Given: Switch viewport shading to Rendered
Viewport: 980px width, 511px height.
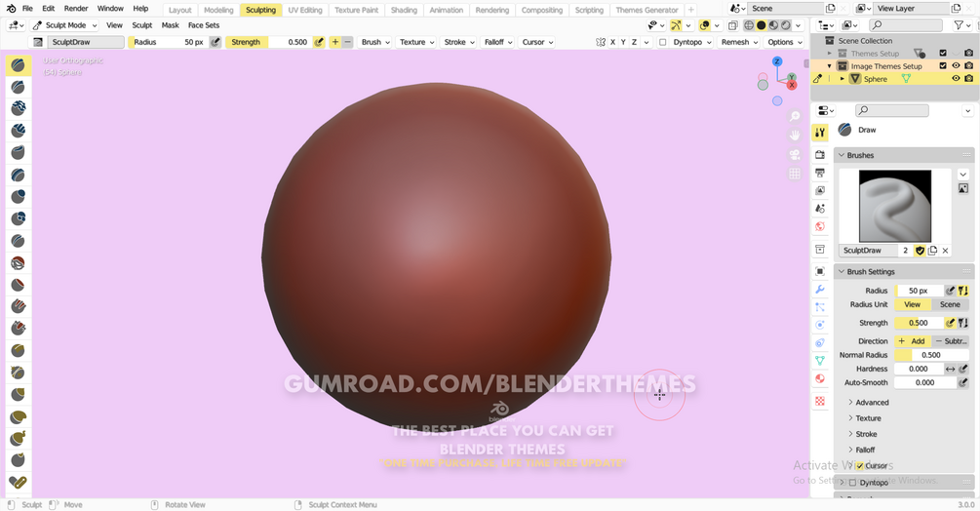Looking at the screenshot, I should [786, 25].
